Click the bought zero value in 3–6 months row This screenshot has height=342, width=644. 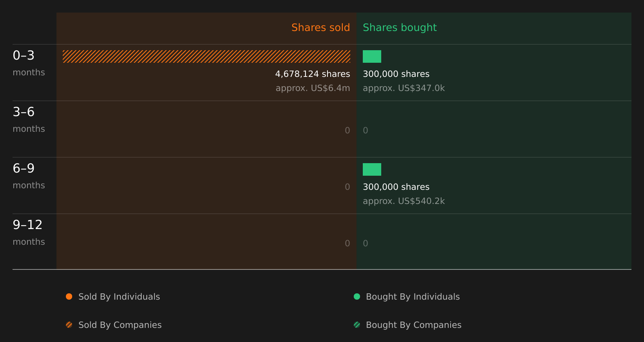(366, 131)
